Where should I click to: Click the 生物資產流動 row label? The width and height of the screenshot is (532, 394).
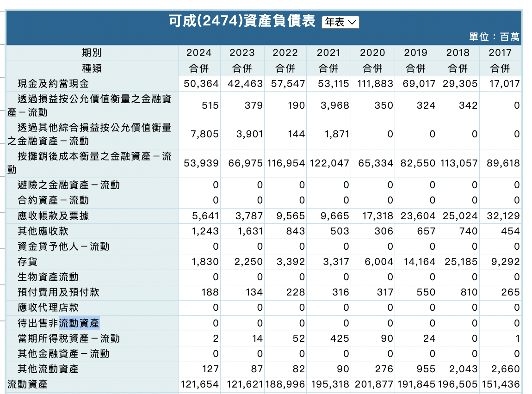pyautogui.click(x=48, y=277)
